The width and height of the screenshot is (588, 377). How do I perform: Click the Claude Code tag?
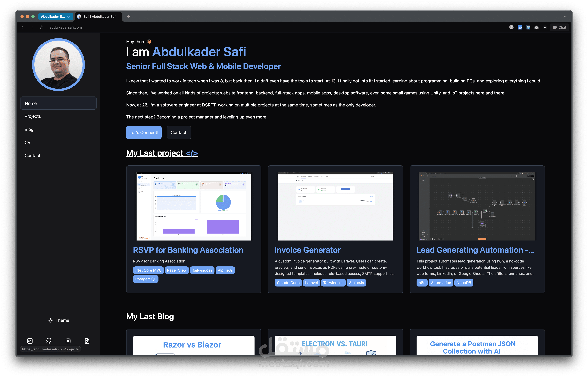pos(288,283)
